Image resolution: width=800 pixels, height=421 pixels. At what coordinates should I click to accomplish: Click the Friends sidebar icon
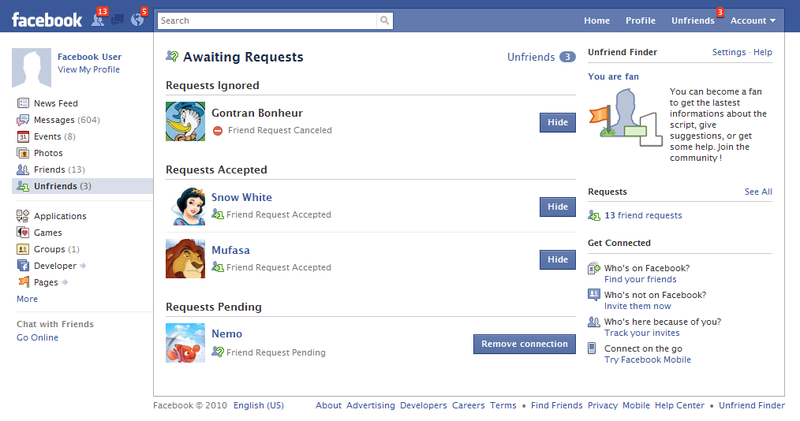[23, 169]
